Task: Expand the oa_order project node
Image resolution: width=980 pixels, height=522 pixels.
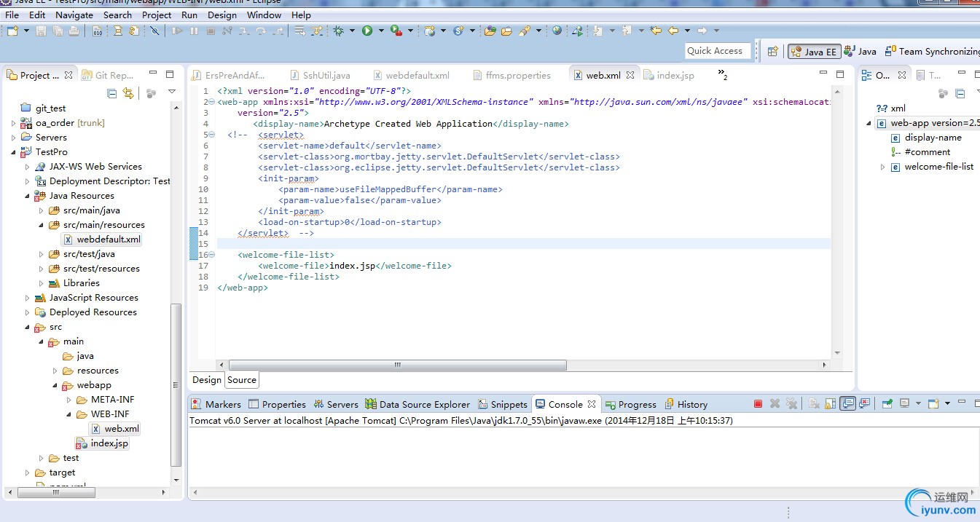Action: pyautogui.click(x=14, y=123)
